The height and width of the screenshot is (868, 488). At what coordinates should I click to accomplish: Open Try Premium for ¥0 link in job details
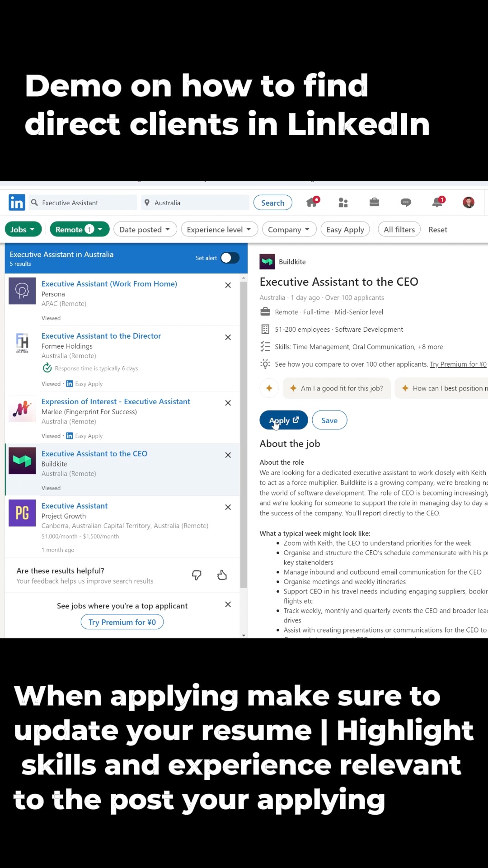pos(458,364)
